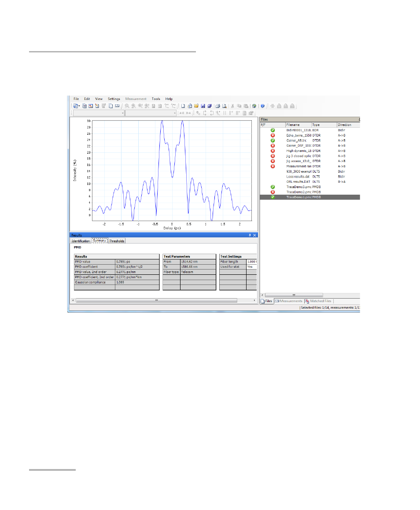This screenshot has height=510, width=420.
Task: Click the Paste toolbar icon
Action: [x=246, y=106]
